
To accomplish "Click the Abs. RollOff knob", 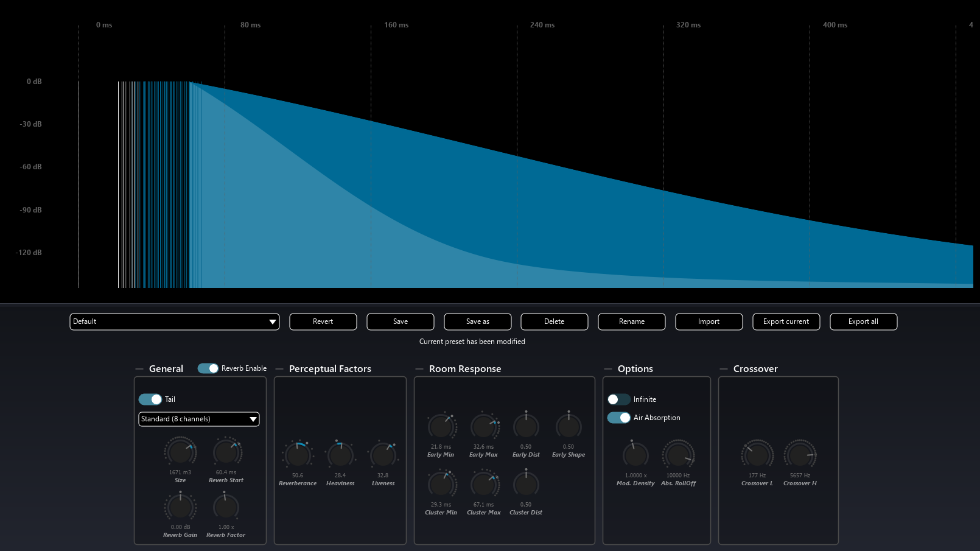I will (x=678, y=455).
